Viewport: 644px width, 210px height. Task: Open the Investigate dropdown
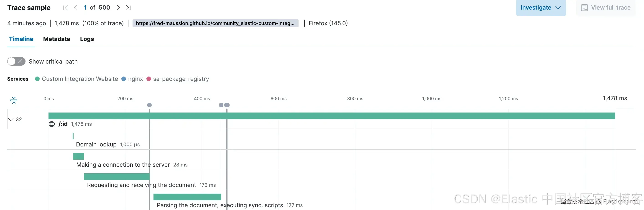pos(541,8)
